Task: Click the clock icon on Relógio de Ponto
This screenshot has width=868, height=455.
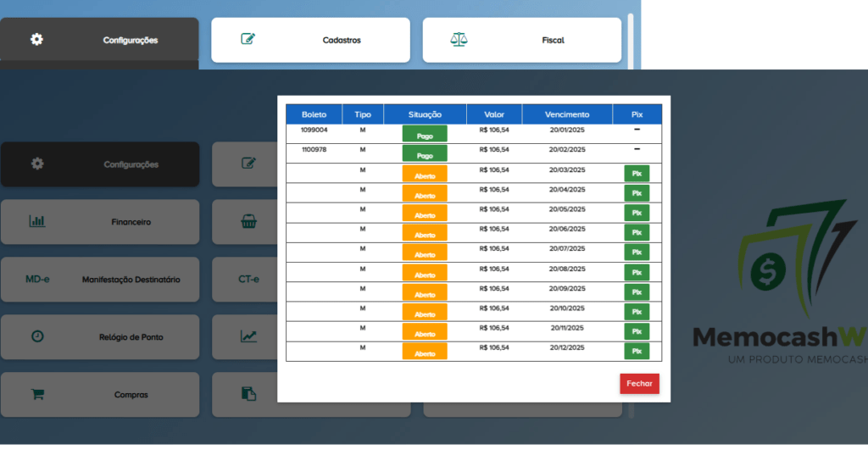Action: point(37,336)
